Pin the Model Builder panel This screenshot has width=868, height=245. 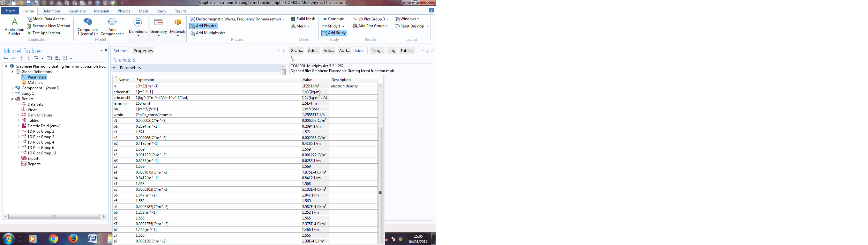106,50
